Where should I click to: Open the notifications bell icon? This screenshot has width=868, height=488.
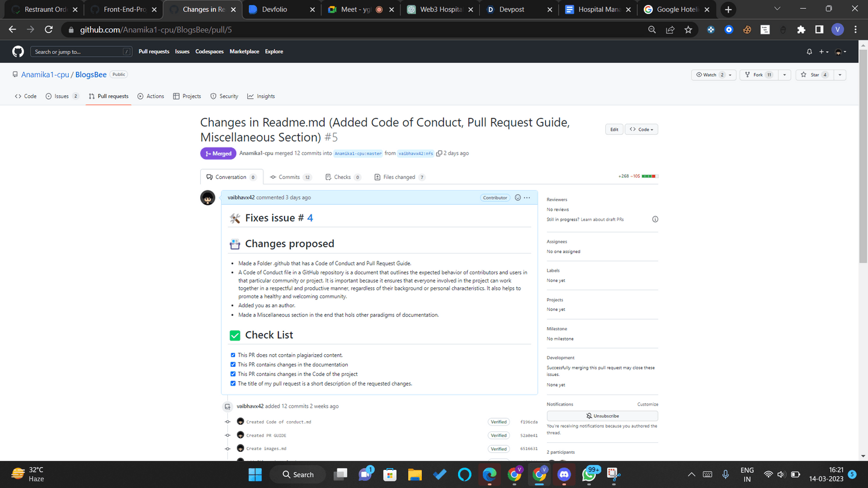(x=810, y=52)
